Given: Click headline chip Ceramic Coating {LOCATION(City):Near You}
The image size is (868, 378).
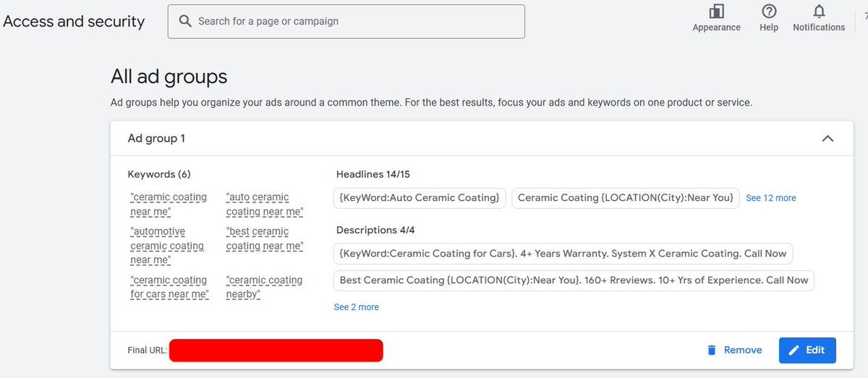Looking at the screenshot, I should [x=626, y=198].
